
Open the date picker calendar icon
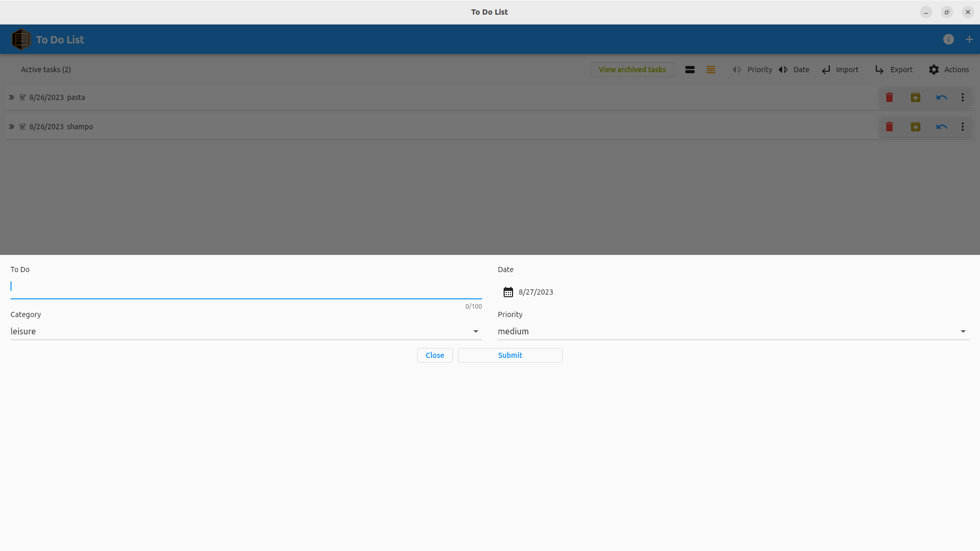tap(508, 292)
